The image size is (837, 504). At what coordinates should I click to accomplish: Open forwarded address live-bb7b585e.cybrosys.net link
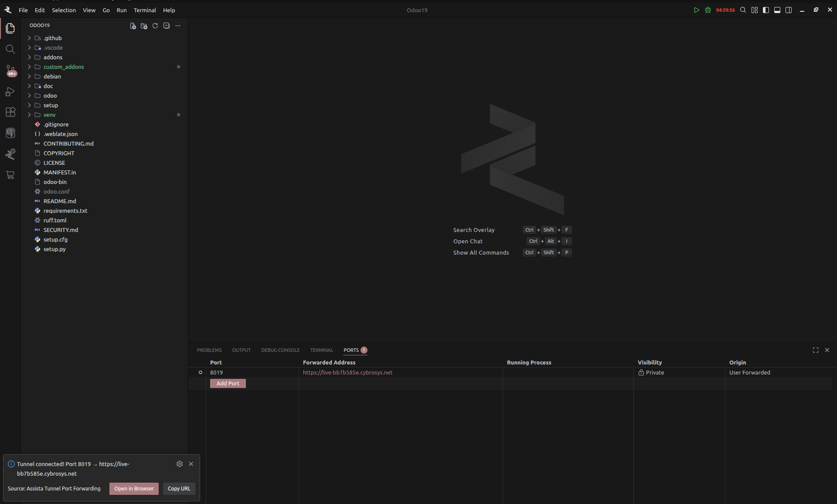pos(348,372)
